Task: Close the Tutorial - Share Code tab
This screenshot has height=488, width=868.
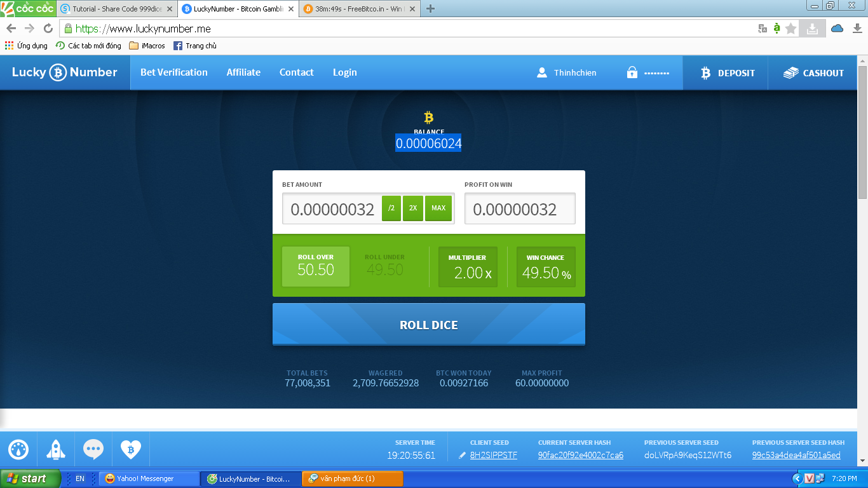Action: click(x=170, y=9)
